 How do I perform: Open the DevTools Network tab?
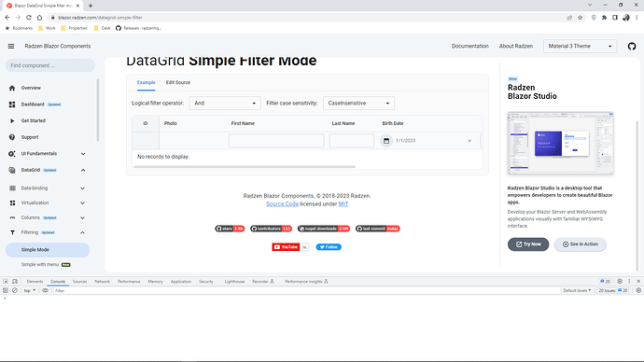click(103, 282)
